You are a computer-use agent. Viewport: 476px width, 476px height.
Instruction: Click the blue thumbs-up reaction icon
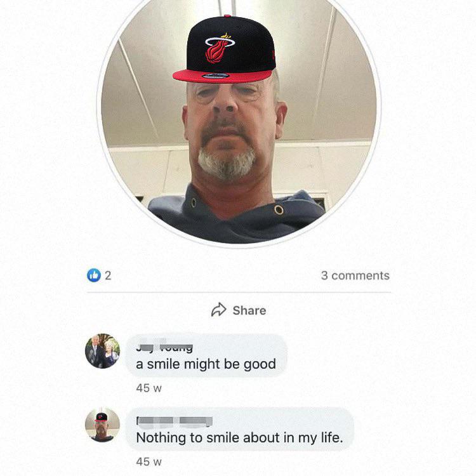94,275
